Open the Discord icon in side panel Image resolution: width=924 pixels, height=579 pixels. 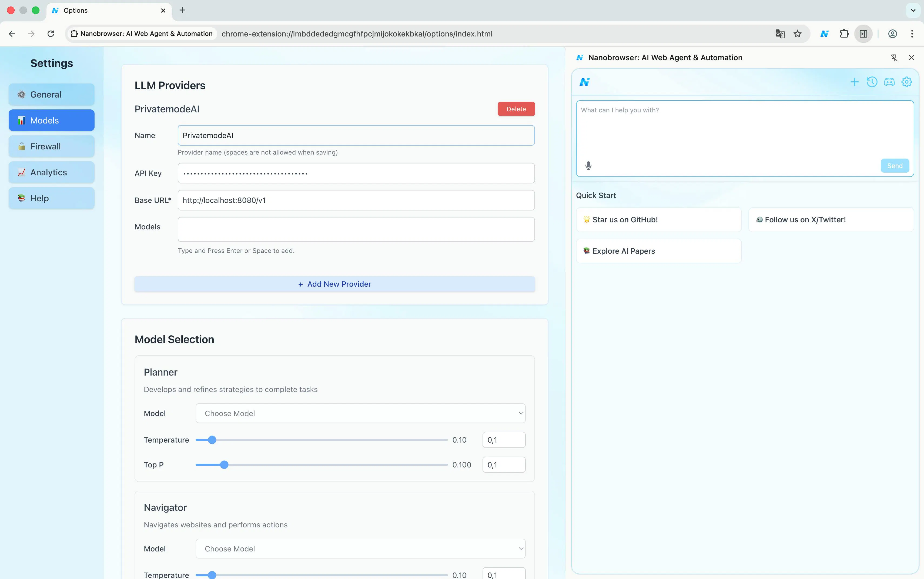pos(889,82)
